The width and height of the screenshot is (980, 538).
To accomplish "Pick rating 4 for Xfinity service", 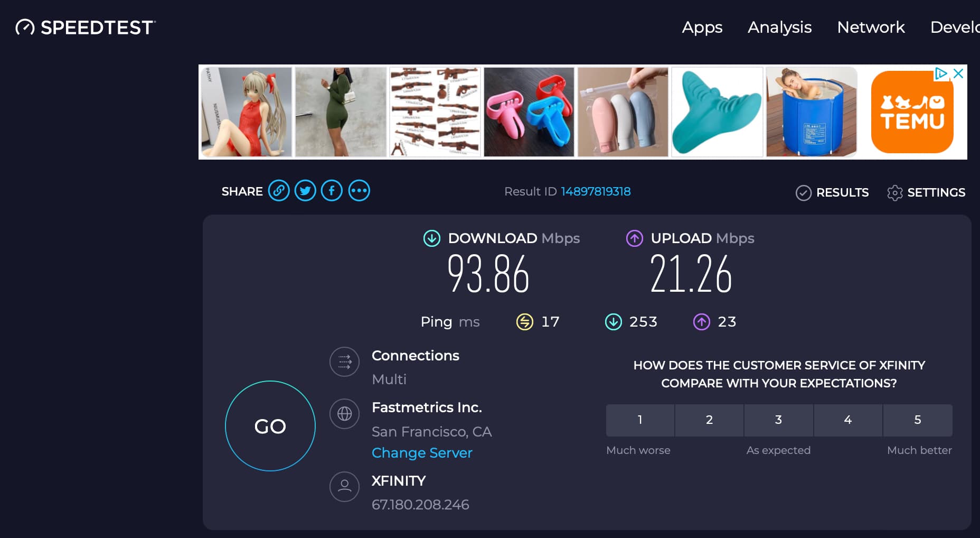I will (848, 420).
